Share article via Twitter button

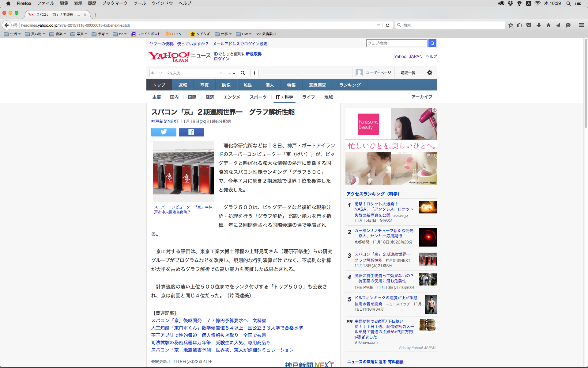point(164,132)
